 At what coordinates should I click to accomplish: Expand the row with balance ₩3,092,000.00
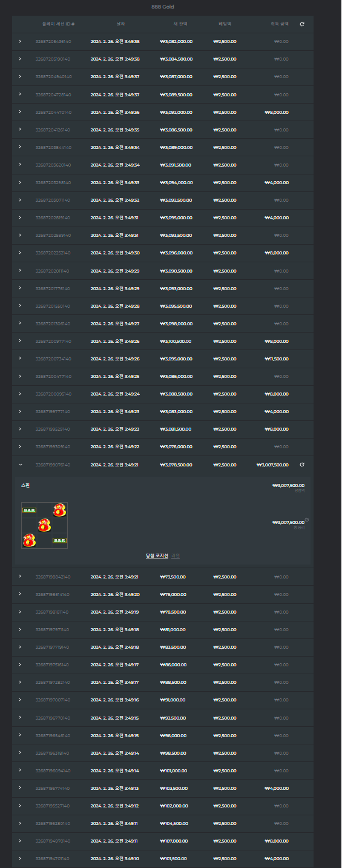point(20,112)
